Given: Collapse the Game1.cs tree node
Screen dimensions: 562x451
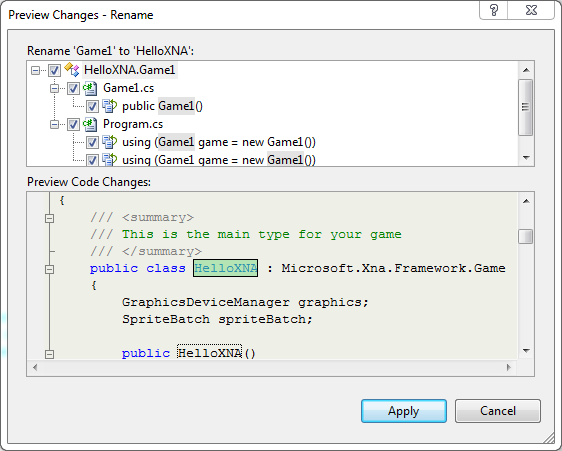Looking at the screenshot, I should click(x=54, y=88).
